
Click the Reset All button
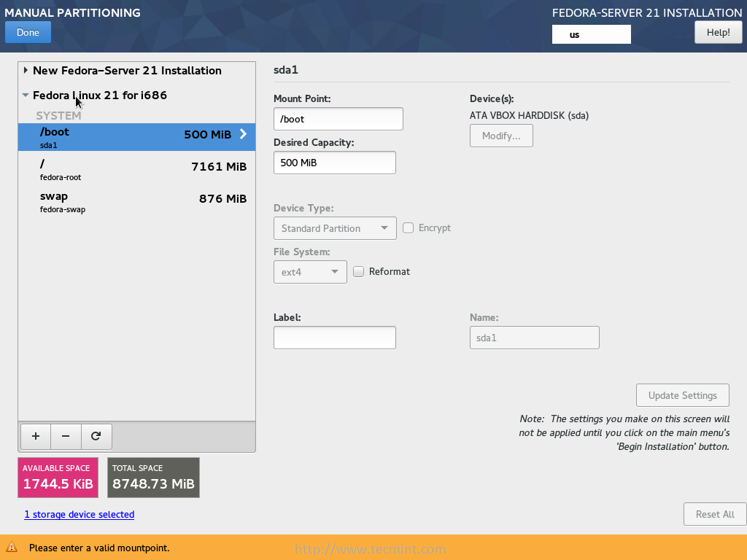pos(715,514)
